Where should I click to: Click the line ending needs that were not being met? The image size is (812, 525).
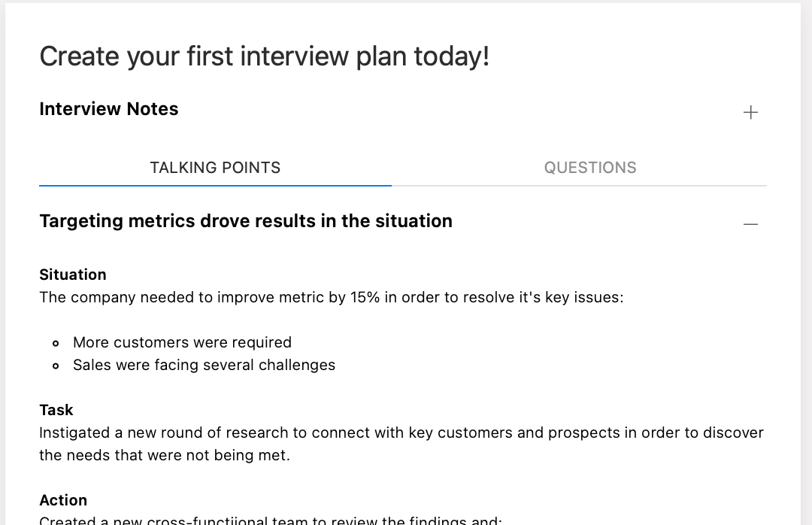pyautogui.click(x=164, y=455)
